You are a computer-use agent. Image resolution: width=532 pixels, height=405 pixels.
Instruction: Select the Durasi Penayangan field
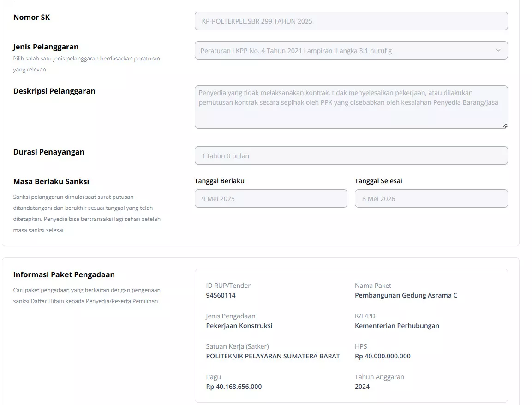point(351,155)
